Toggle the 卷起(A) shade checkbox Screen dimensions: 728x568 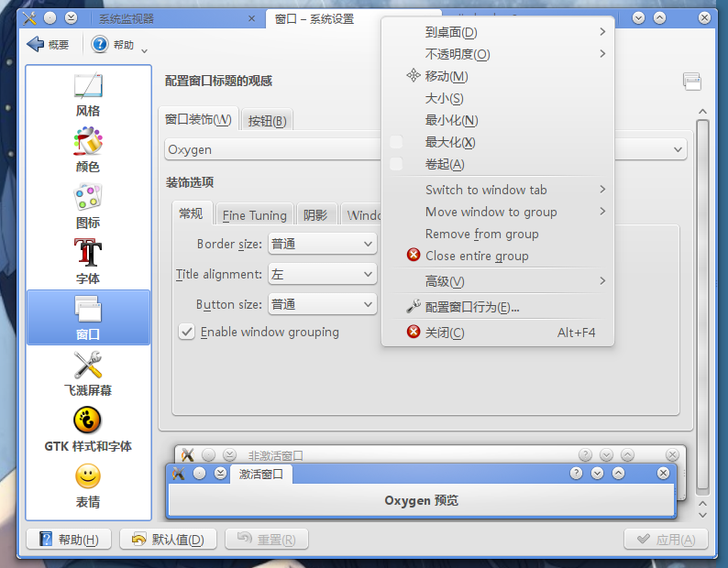coord(396,164)
